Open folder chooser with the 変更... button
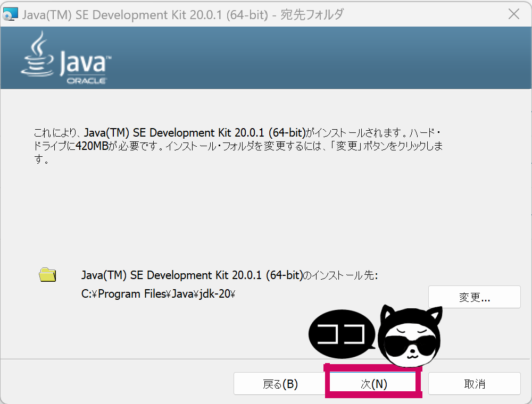 [474, 297]
